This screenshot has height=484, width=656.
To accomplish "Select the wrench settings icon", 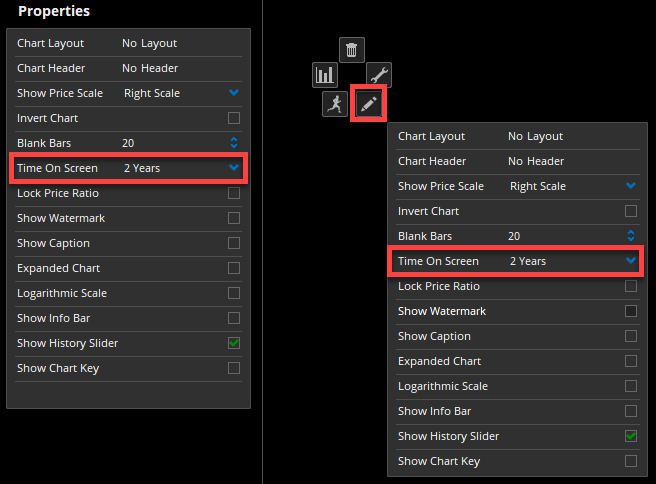I will coord(379,75).
